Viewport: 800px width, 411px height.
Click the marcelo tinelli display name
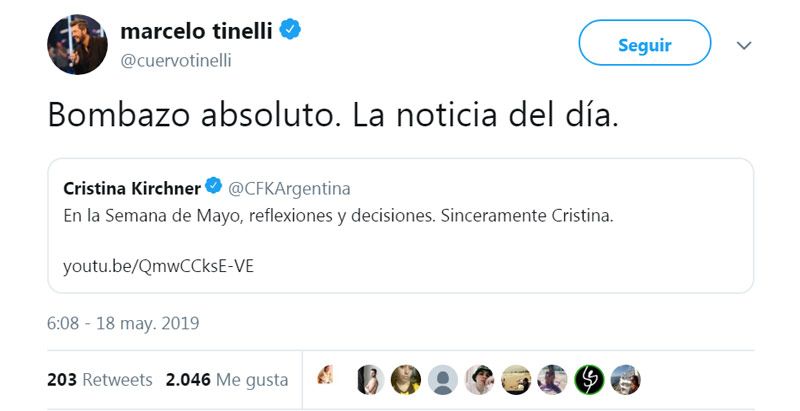pos(196,31)
